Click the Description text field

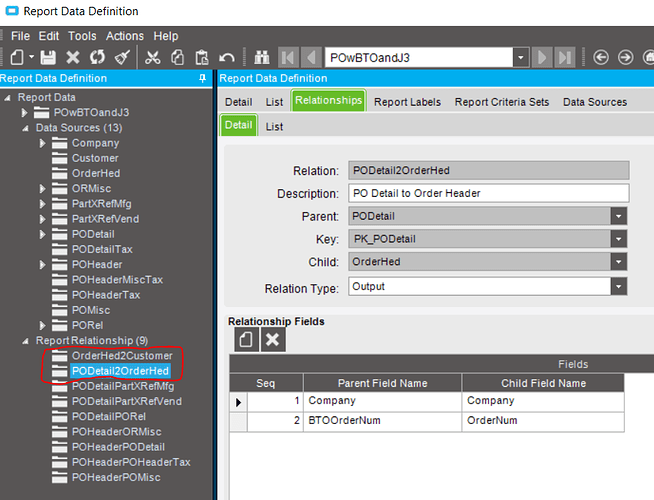[488, 193]
